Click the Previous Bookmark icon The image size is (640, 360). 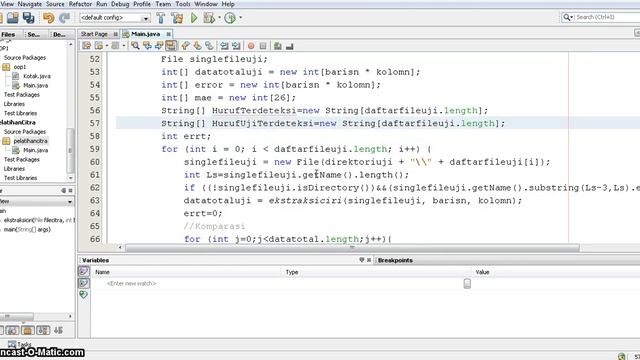pyautogui.click(x=186, y=46)
